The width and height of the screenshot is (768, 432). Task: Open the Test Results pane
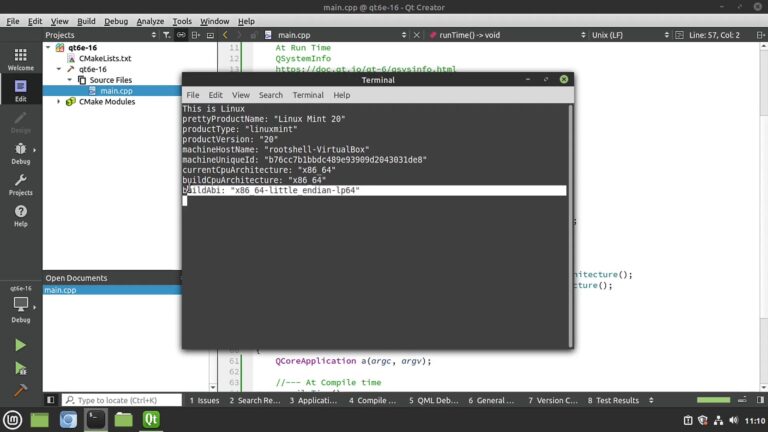(613, 400)
